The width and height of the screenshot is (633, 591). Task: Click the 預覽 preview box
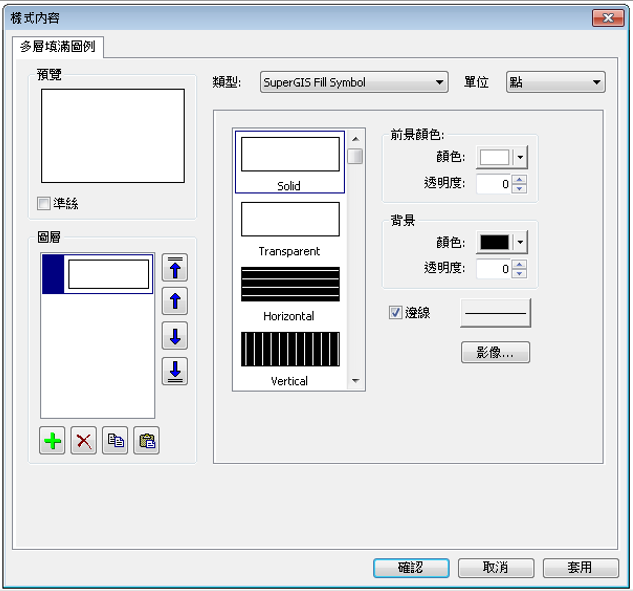[x=113, y=136]
